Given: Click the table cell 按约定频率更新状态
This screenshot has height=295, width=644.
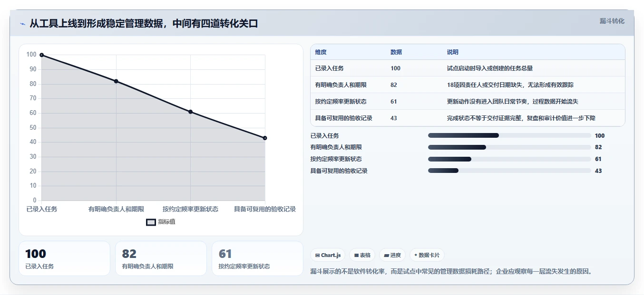Looking at the screenshot, I should click(341, 102).
